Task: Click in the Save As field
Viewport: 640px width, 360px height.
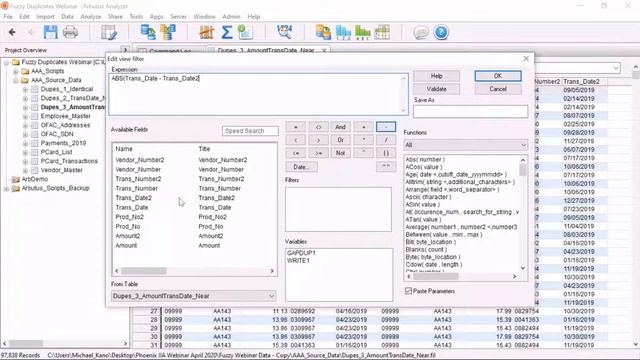Action: pyautogui.click(x=470, y=111)
